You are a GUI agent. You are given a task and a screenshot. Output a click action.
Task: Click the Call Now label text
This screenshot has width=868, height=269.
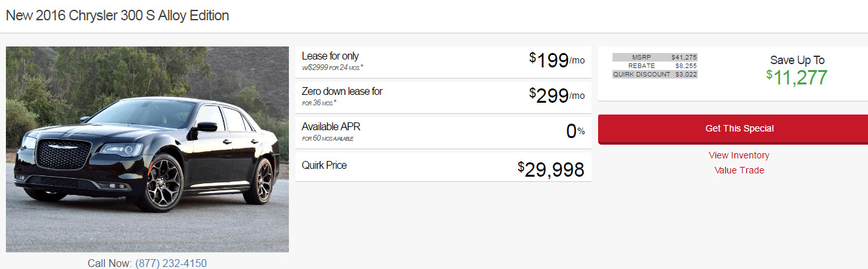pyautogui.click(x=110, y=263)
